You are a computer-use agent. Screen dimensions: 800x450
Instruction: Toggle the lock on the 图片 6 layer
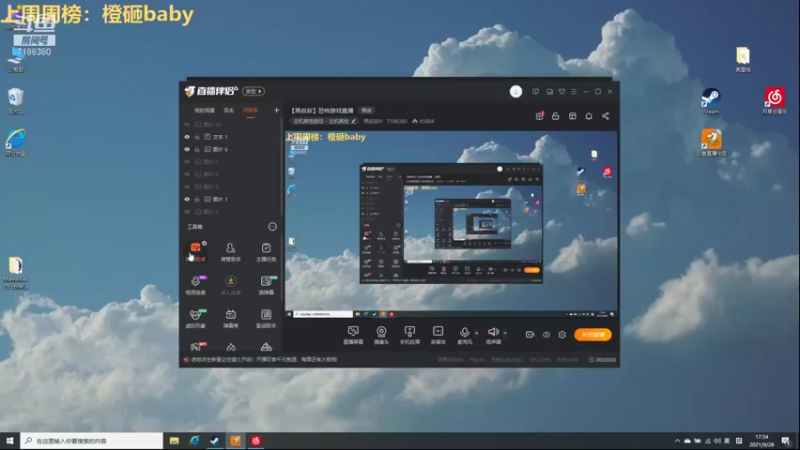pyautogui.click(x=197, y=149)
